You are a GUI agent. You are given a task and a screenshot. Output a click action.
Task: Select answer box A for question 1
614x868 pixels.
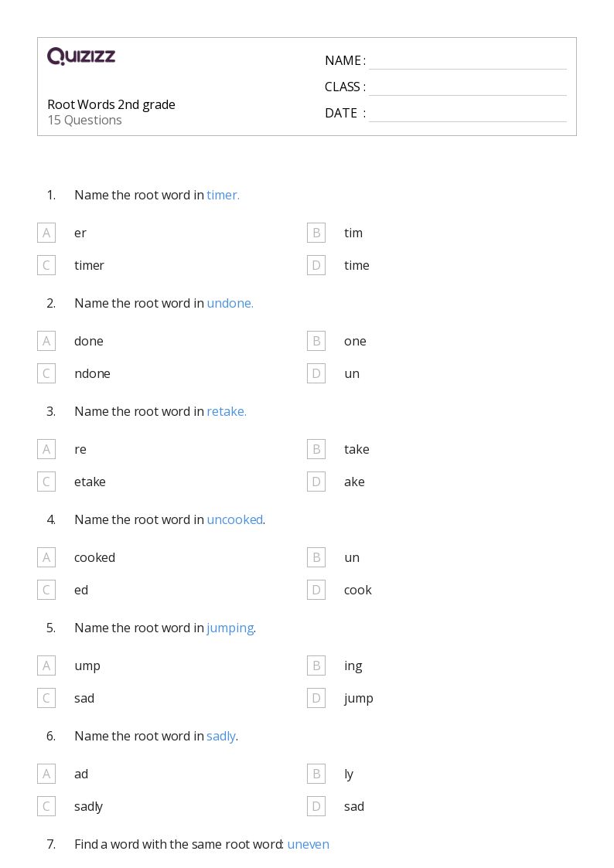click(x=46, y=233)
